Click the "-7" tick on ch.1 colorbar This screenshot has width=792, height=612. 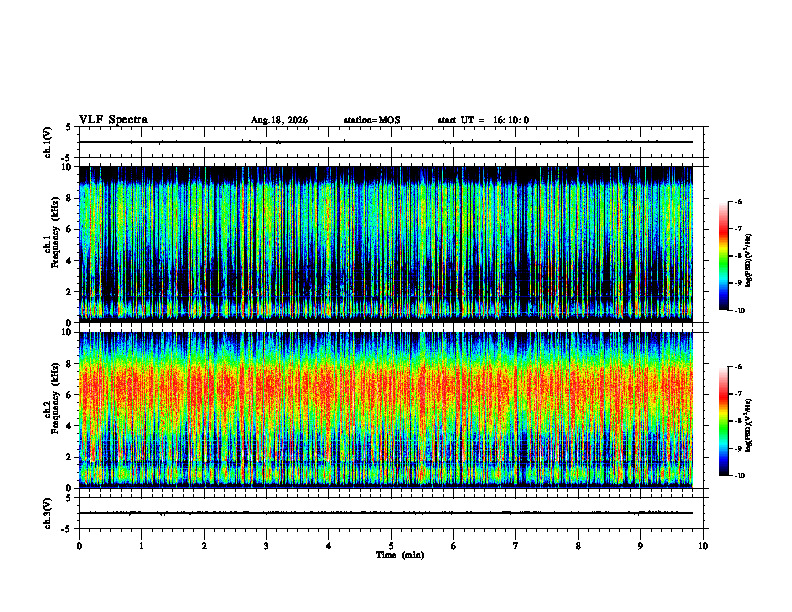click(x=739, y=229)
